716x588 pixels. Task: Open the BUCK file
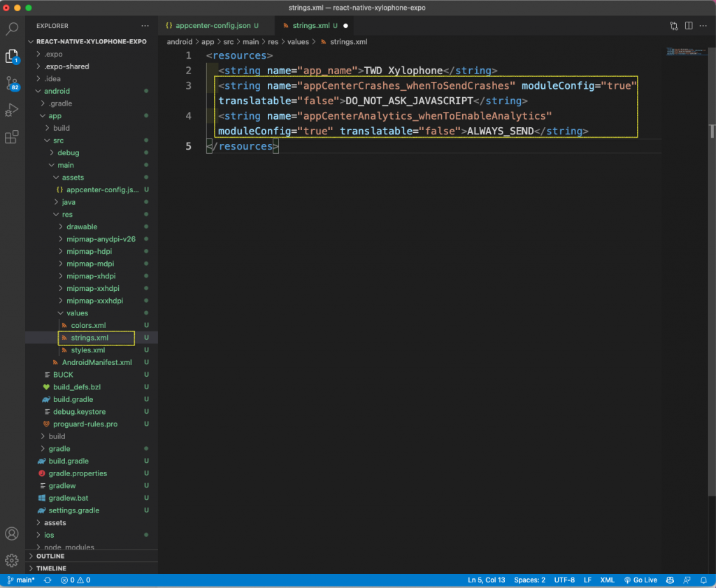coord(92,374)
